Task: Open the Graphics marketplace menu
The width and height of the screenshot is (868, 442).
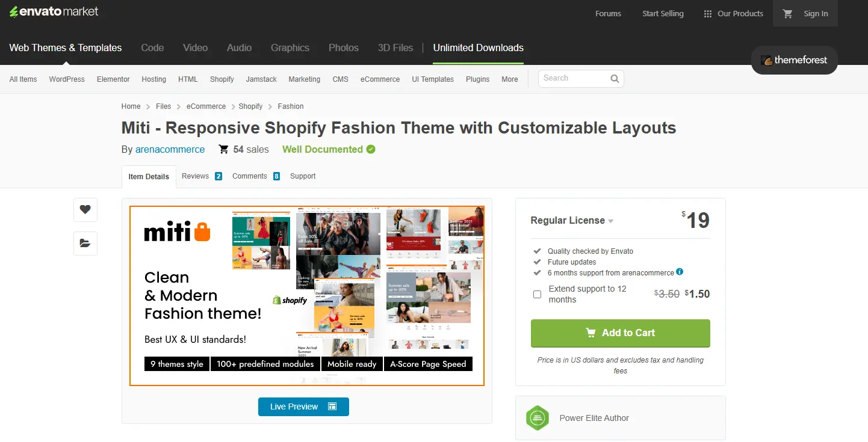Action: pyautogui.click(x=290, y=48)
